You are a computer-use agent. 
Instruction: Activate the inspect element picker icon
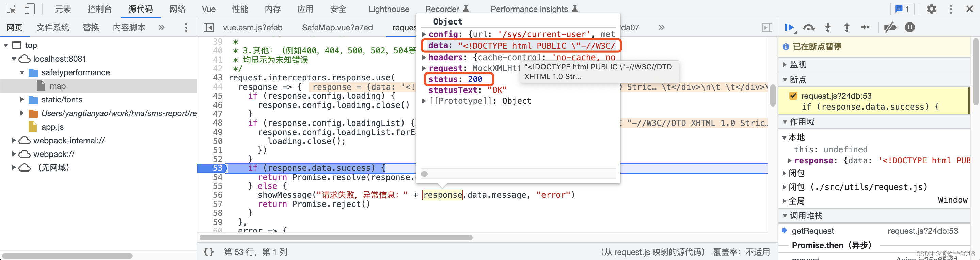tap(11, 9)
